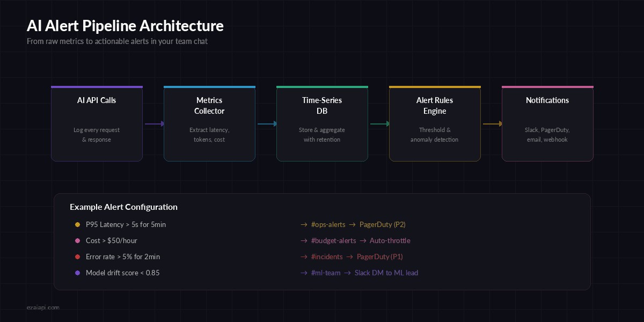Screen dimensions: 644x322
Task: Select the Metrics Collector node
Action: tap(209, 122)
